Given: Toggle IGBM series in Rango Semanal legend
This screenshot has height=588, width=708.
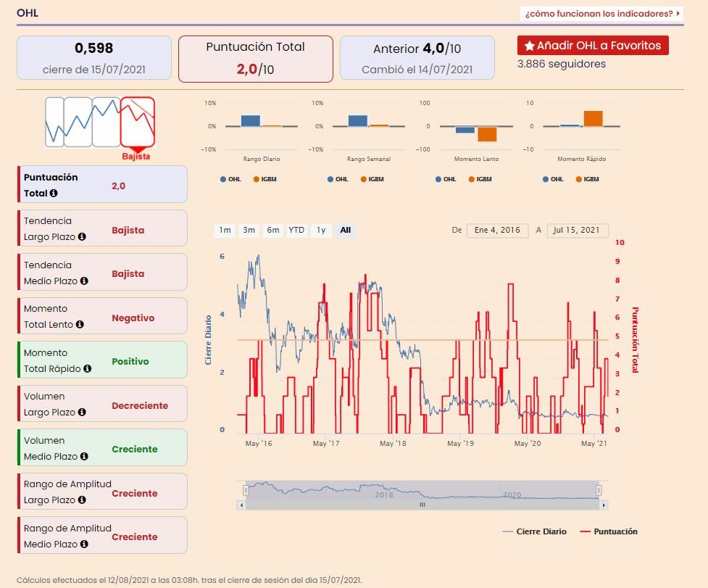Looking at the screenshot, I should click(372, 179).
